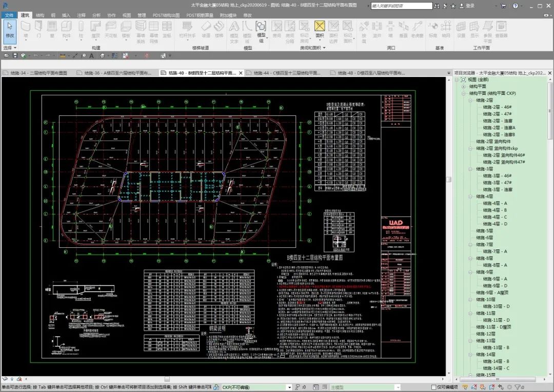Image resolution: width=554 pixels, height=392 pixels.
Task: Click the filter icon in status bar
Action: (x=518, y=387)
